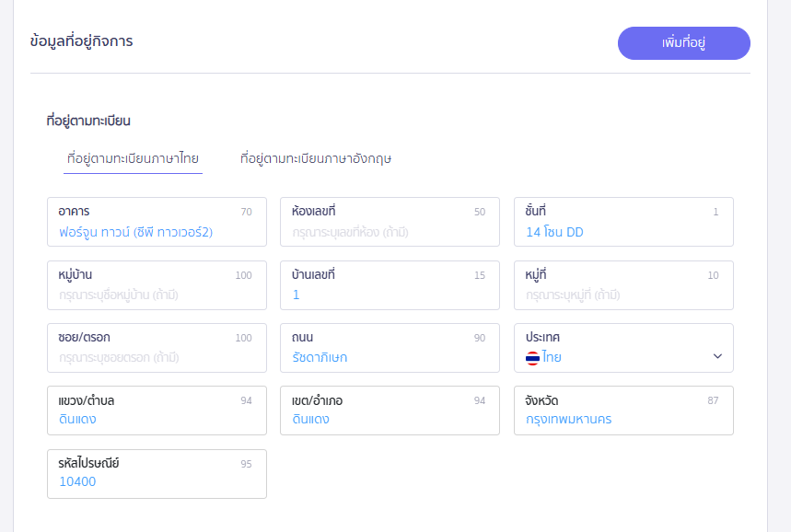Expand the ประเทศ dropdown chevron
This screenshot has width=791, height=532.
coord(717,357)
